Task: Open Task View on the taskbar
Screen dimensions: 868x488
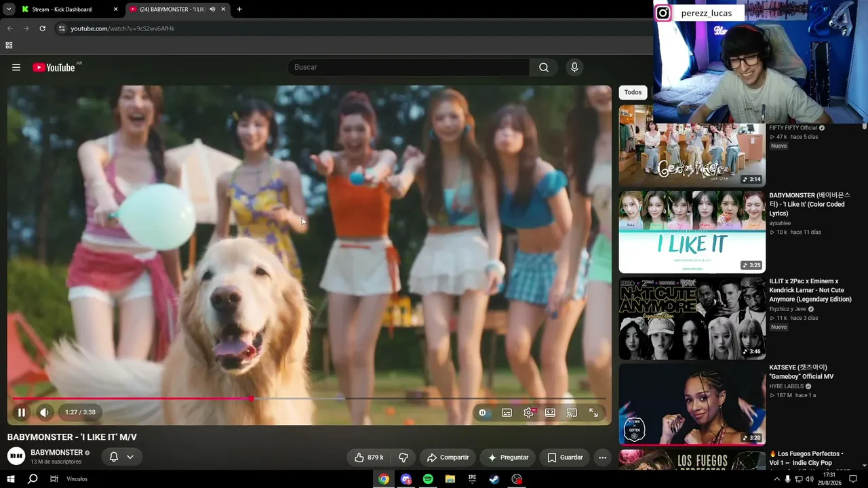Action: (54, 479)
